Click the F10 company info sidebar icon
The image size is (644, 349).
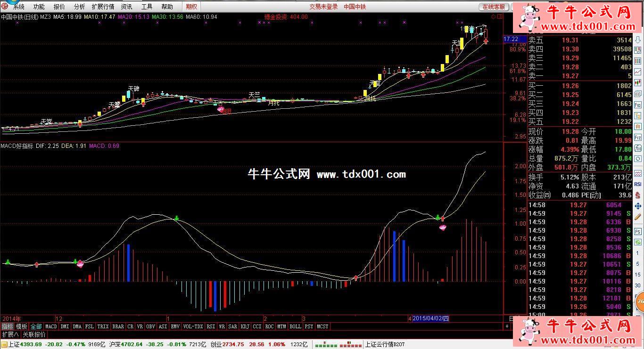[638, 105]
